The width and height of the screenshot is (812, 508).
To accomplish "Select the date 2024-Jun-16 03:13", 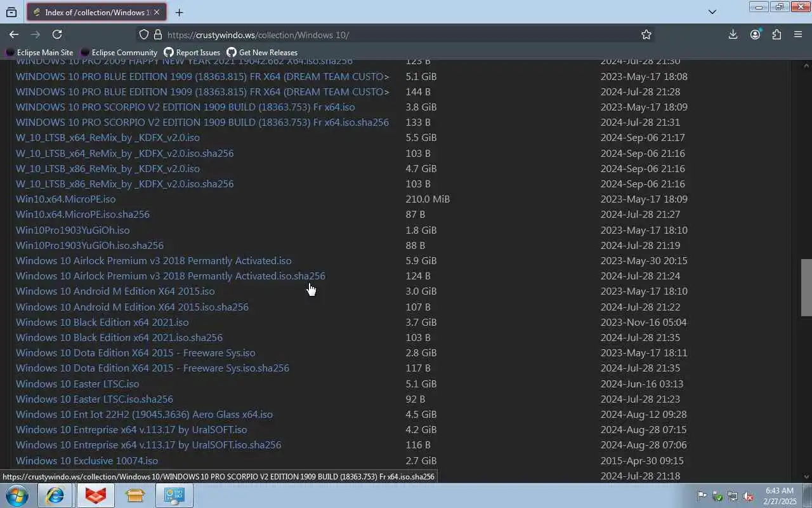I will pyautogui.click(x=642, y=384).
